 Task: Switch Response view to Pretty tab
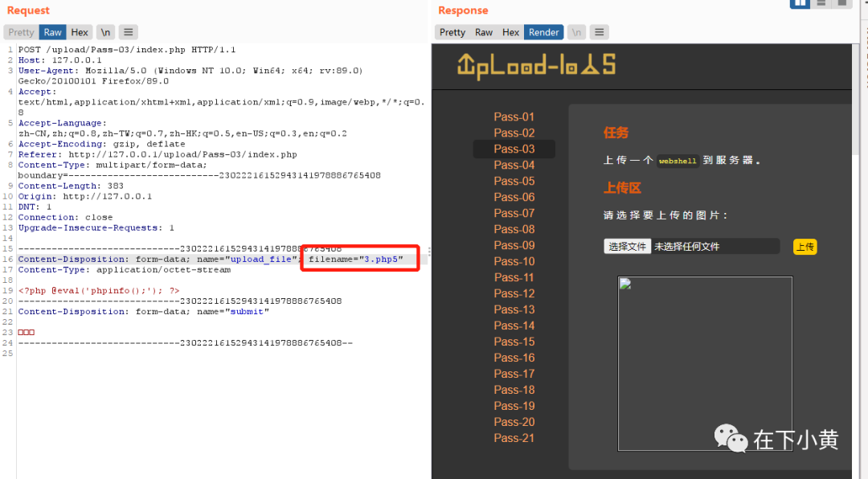click(x=452, y=32)
